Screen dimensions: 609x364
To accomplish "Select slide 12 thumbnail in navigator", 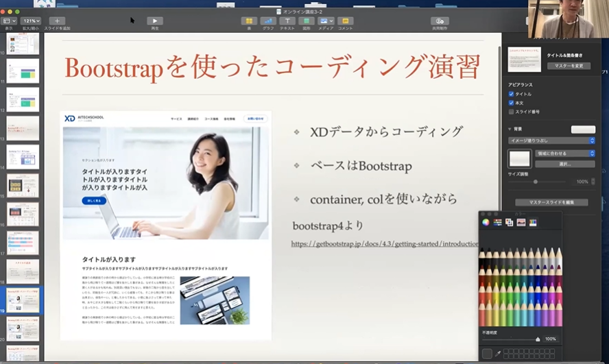I will [x=23, y=100].
